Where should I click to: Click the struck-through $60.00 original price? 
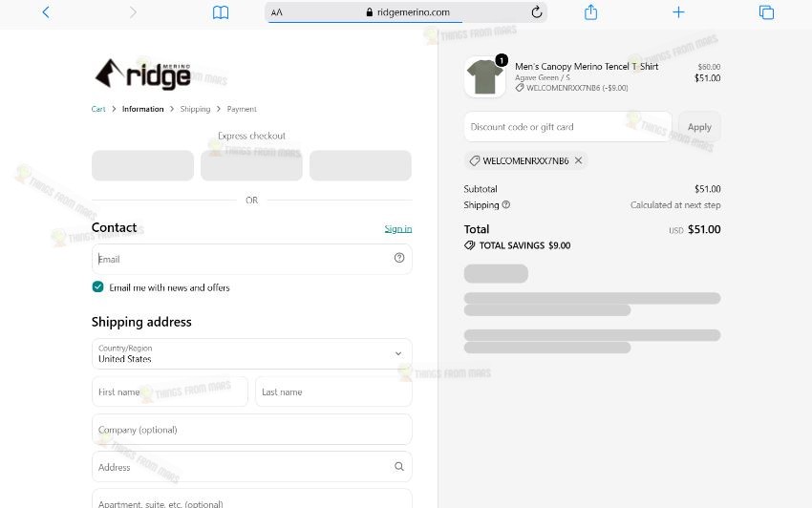click(709, 67)
